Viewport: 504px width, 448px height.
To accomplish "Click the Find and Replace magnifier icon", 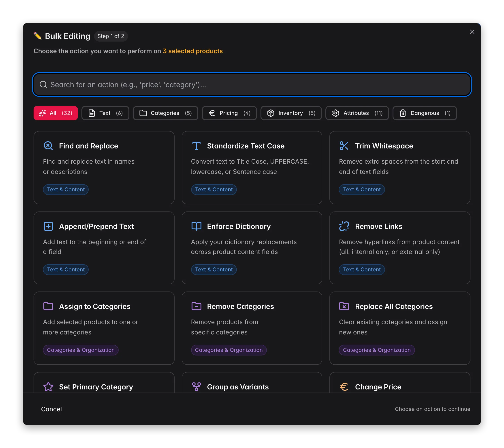I will tap(48, 146).
